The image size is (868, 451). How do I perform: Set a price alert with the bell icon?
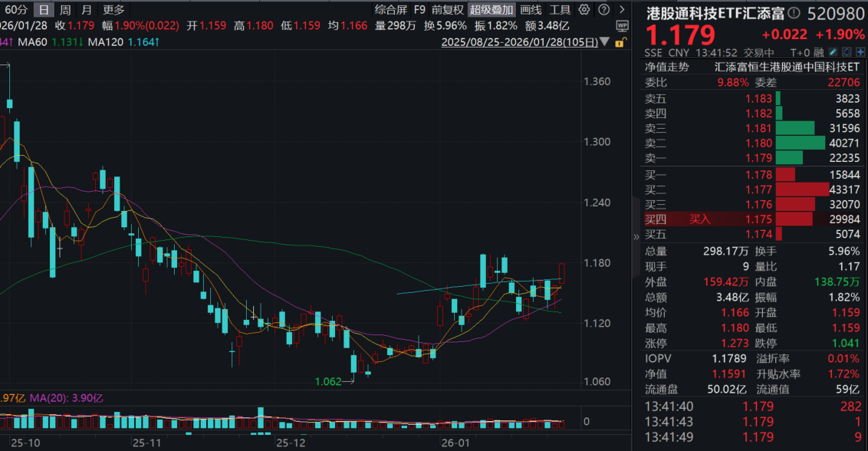click(847, 52)
